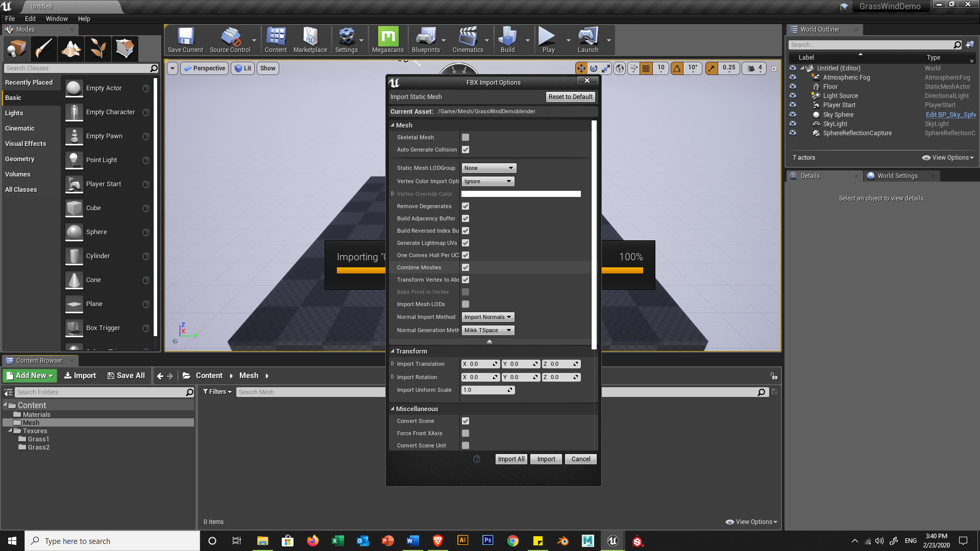
Task: Click the Blueprints toolbar icon
Action: point(425,40)
